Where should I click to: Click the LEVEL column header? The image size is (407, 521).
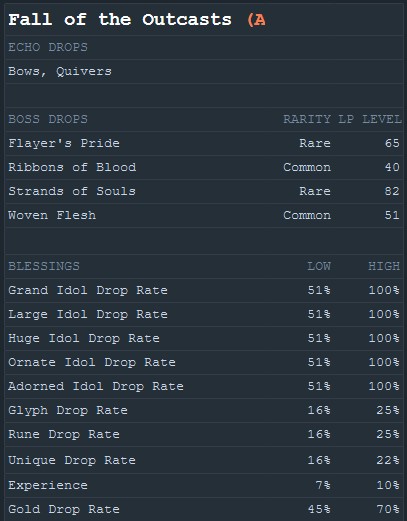pos(382,119)
